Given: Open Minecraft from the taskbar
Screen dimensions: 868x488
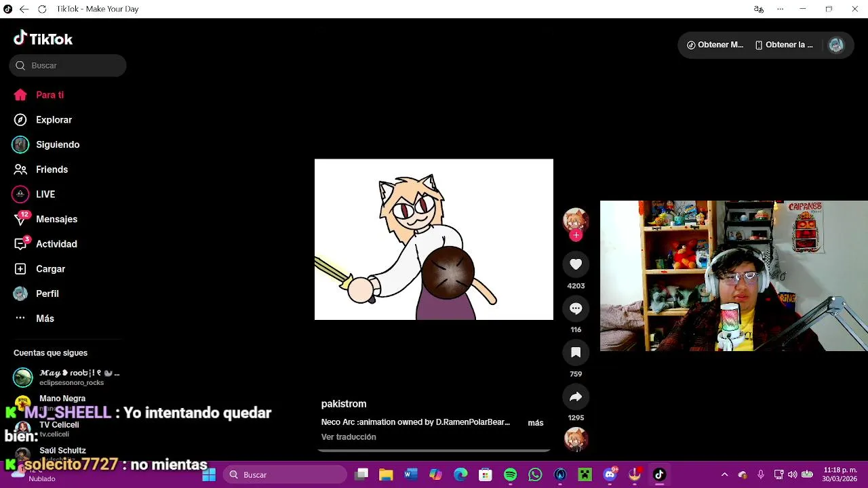Looking at the screenshot, I should pos(585,474).
